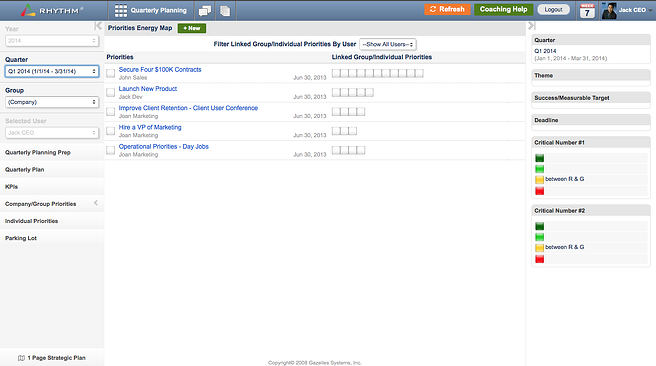This screenshot has width=656, height=366.
Task: Collapse the right panel arrow icon
Action: tap(531, 26)
